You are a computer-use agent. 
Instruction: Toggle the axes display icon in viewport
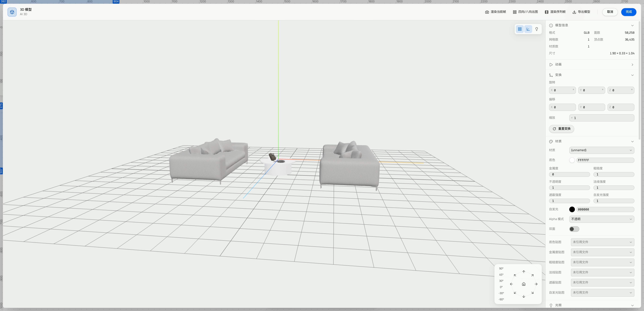click(x=528, y=29)
